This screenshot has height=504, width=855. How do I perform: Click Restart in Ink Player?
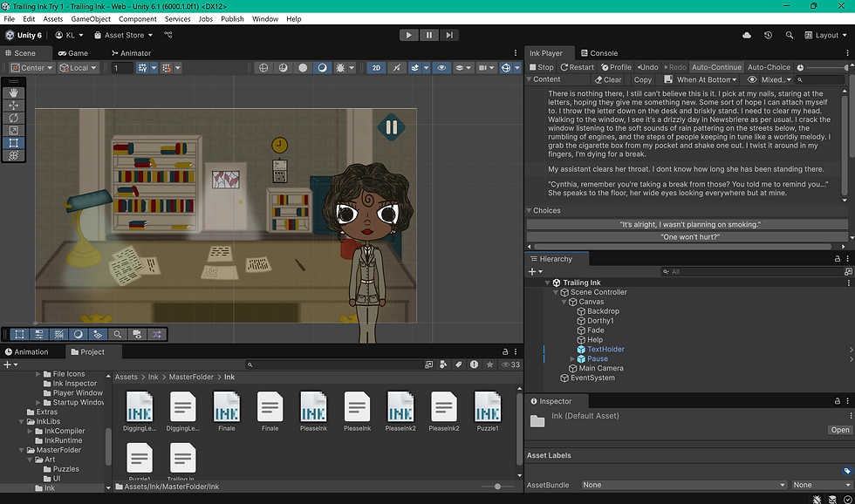click(577, 67)
